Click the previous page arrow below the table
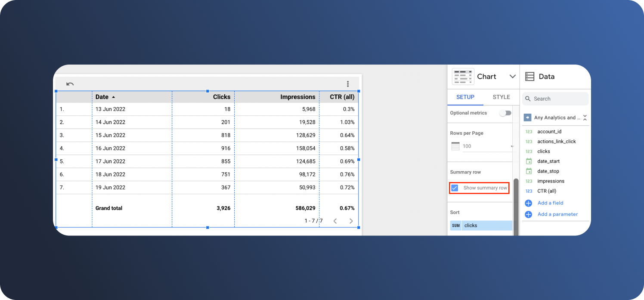 [335, 220]
